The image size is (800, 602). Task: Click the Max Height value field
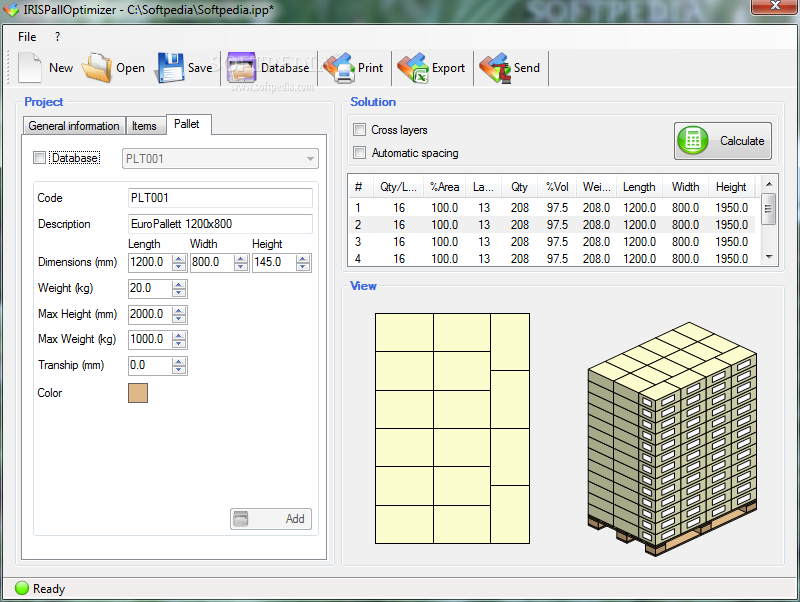point(150,314)
